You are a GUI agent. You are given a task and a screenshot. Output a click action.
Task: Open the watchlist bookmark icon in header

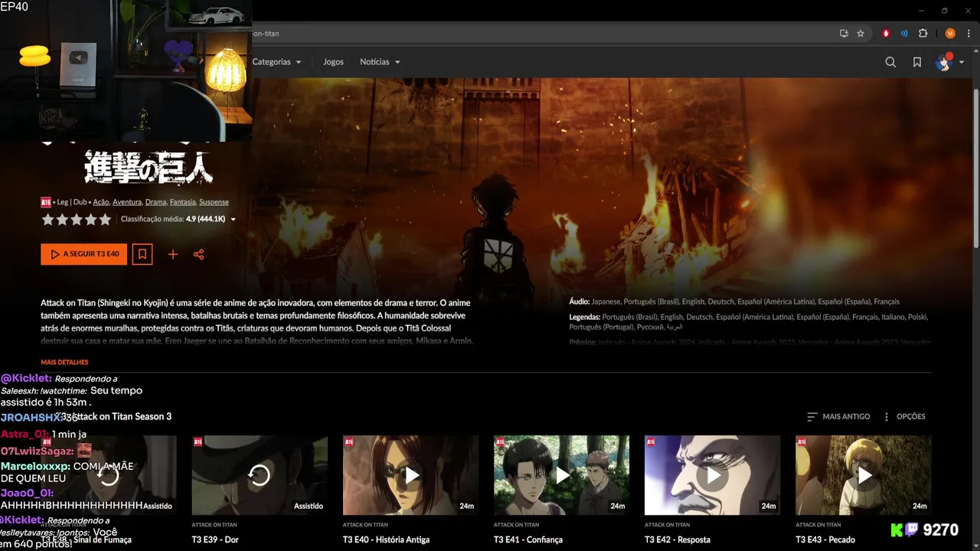click(917, 62)
